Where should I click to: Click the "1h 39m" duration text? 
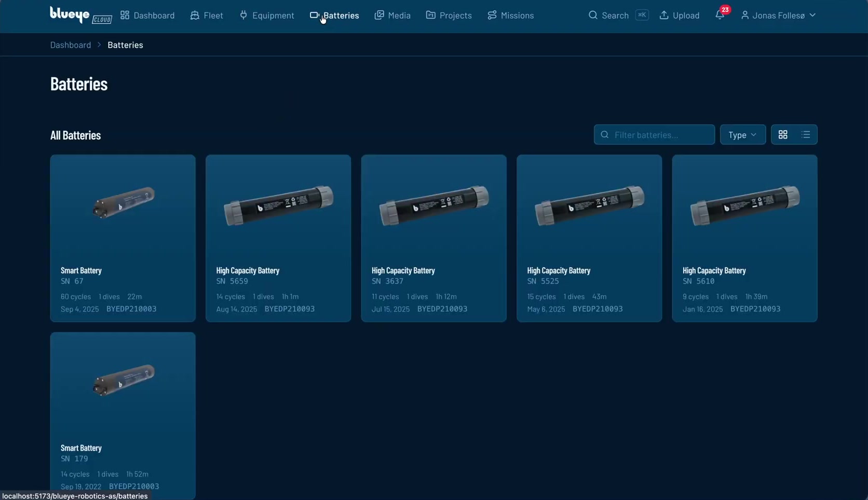[x=756, y=297]
